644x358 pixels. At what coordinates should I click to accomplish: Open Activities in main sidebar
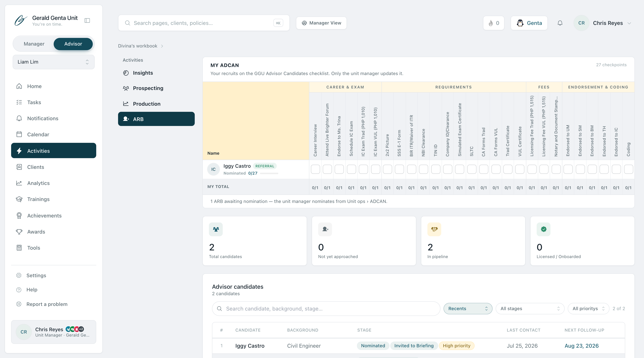click(53, 150)
